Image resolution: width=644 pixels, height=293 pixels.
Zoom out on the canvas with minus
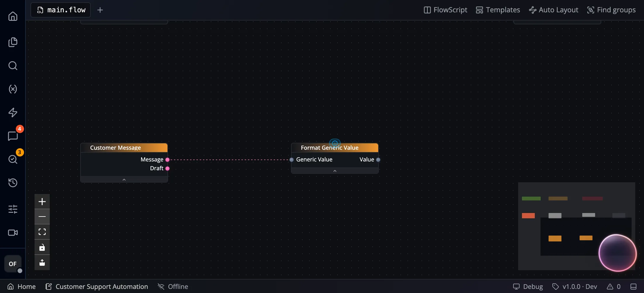(42, 217)
